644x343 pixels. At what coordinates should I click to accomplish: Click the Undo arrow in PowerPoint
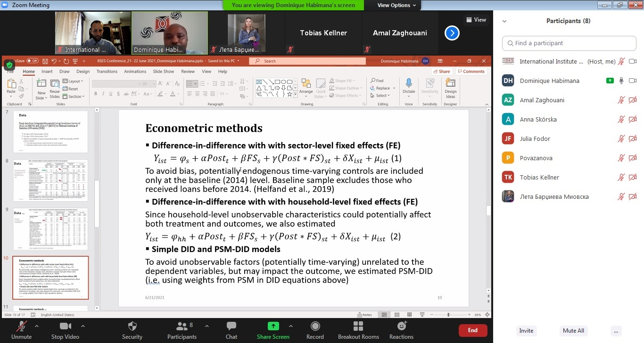tap(54, 61)
